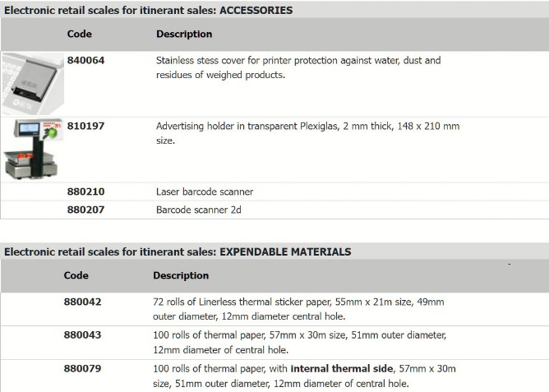The width and height of the screenshot is (549, 392).
Task: Select product code 810197
Action: [85, 126]
